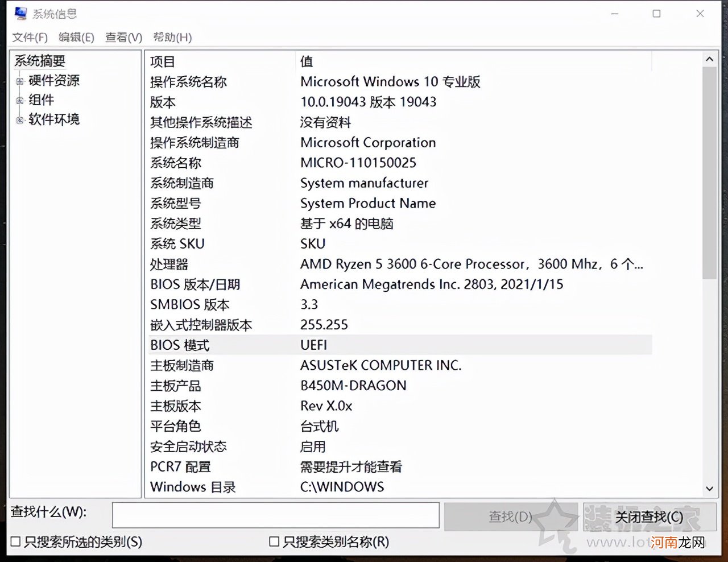Select 硬件资源 in the tree
This screenshot has width=728, height=562.
[x=54, y=81]
